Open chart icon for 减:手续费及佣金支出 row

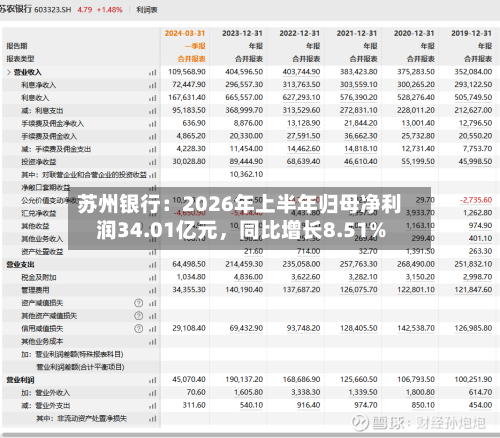[x=152, y=149]
